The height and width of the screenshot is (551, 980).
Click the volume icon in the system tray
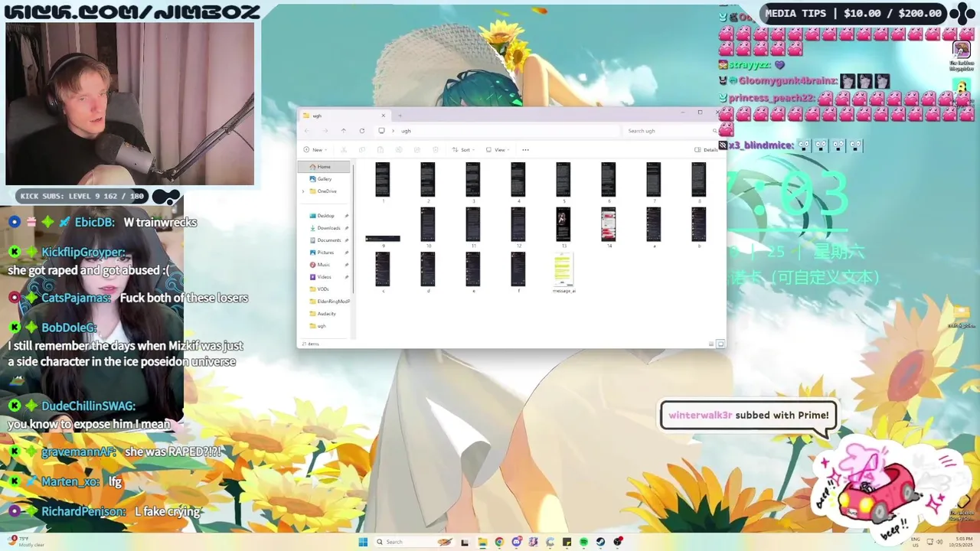(x=940, y=542)
